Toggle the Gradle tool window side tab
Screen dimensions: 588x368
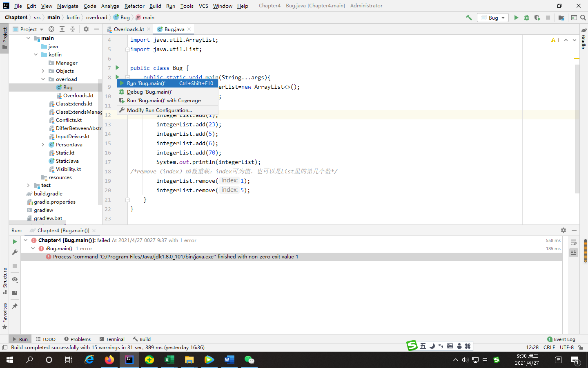tap(584, 39)
